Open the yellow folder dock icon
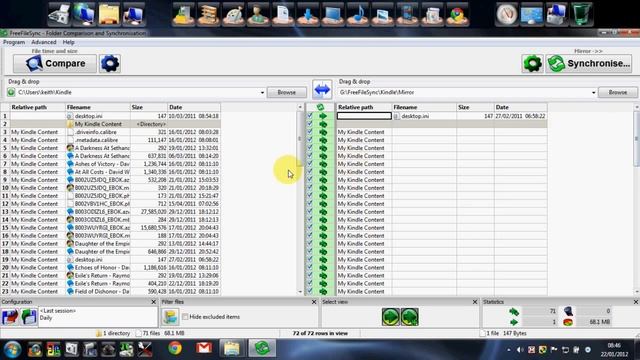Image resolution: width=640 pixels, height=360 pixels. coord(109,14)
